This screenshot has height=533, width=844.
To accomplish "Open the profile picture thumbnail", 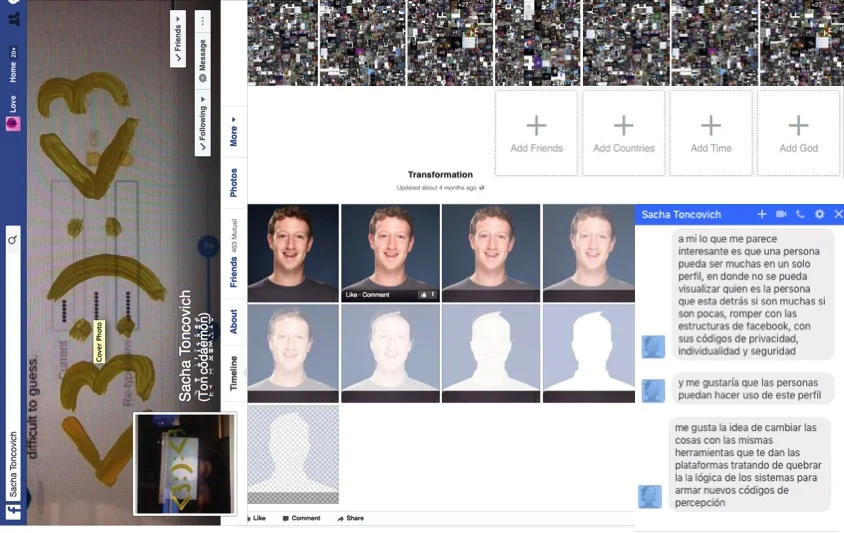I will click(x=185, y=464).
